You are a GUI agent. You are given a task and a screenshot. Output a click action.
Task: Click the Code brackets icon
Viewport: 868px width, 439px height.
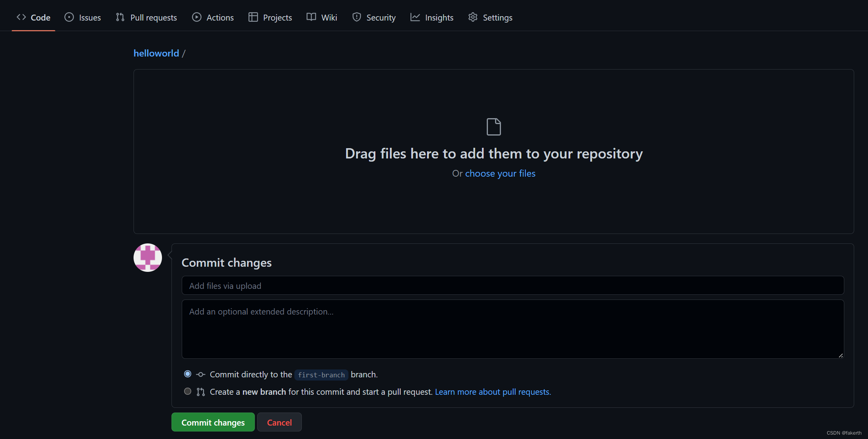point(21,17)
